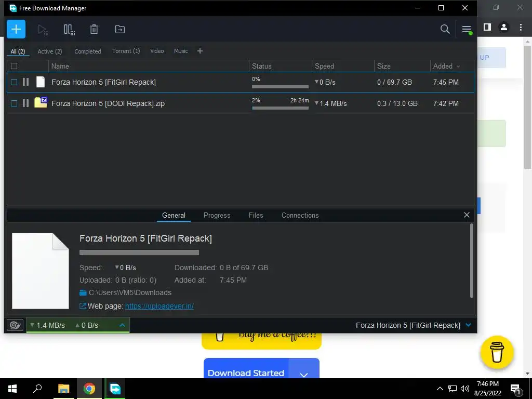Select the Completed filter tab
This screenshot has width=532, height=399.
[87, 51]
